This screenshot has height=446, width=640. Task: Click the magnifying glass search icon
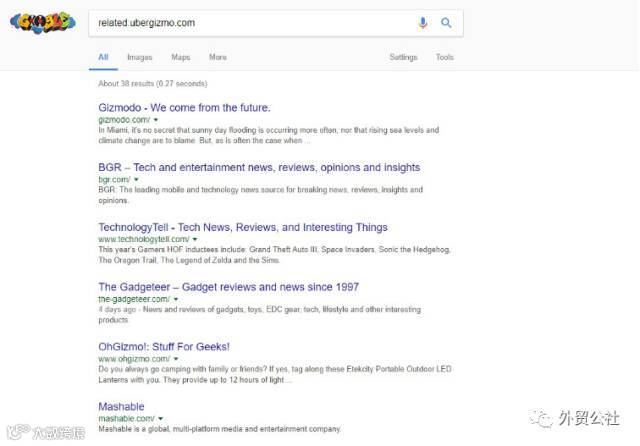click(x=446, y=22)
